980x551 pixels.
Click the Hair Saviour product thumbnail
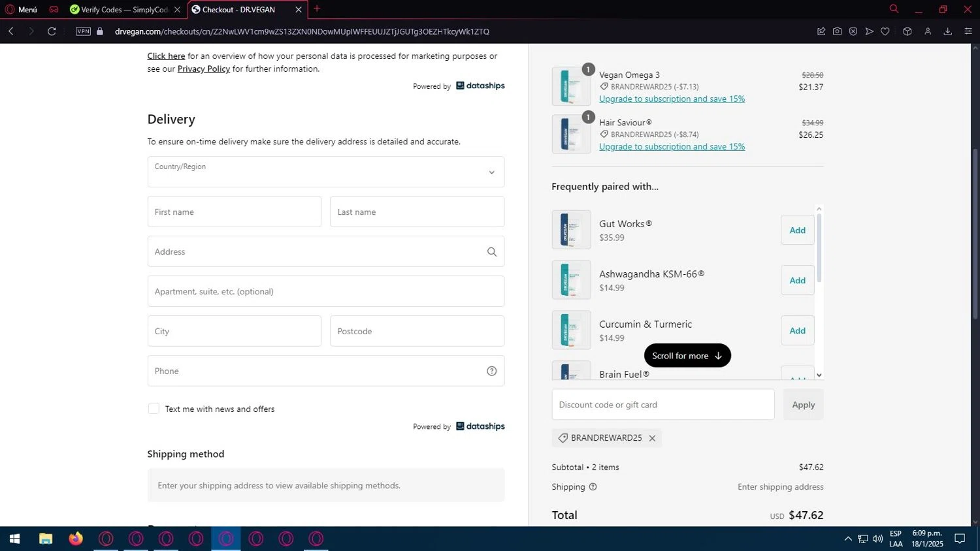click(571, 134)
